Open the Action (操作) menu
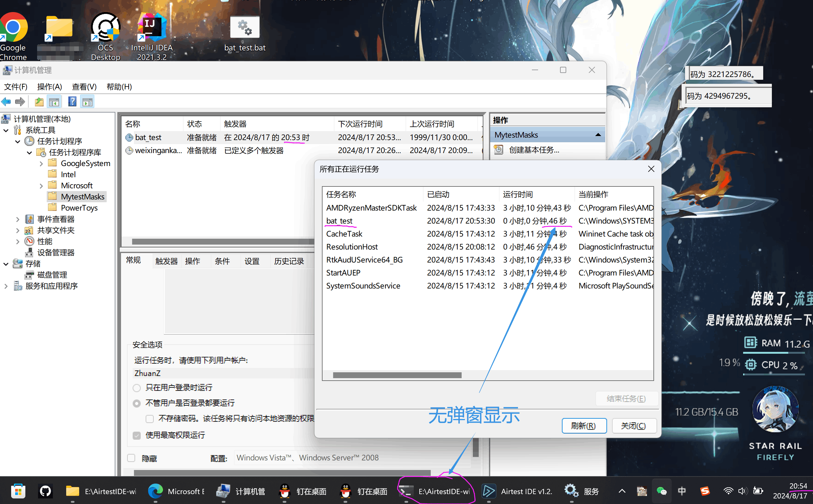 tap(49, 87)
